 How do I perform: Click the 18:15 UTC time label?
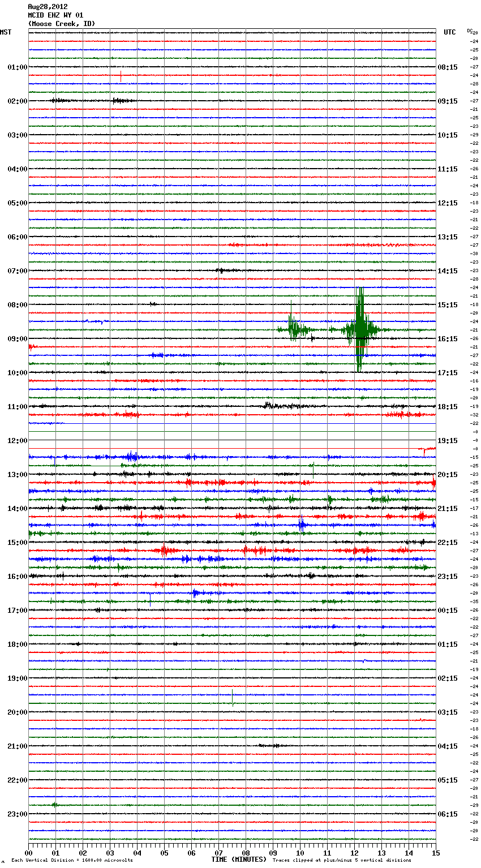(448, 407)
